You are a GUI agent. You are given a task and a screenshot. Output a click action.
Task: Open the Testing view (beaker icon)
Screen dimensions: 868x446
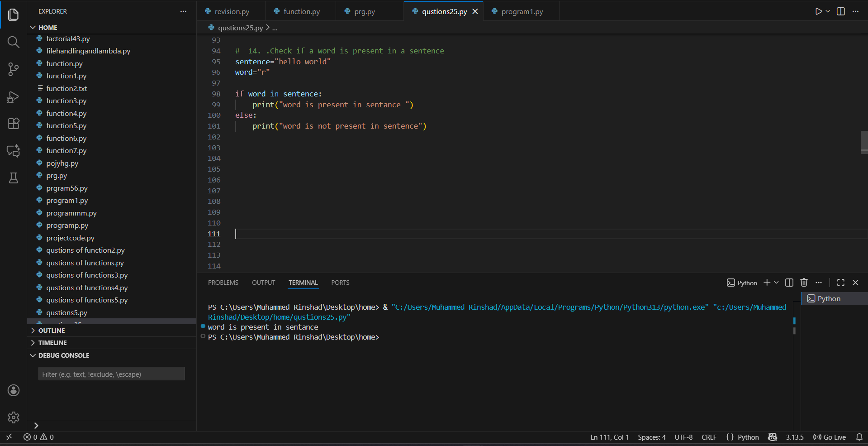pyautogui.click(x=13, y=178)
